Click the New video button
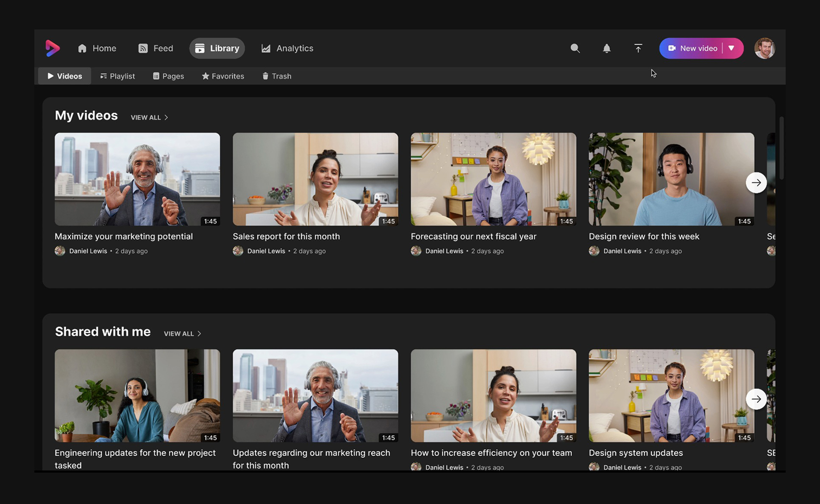Viewport: 820px width, 504px height. 692,48
